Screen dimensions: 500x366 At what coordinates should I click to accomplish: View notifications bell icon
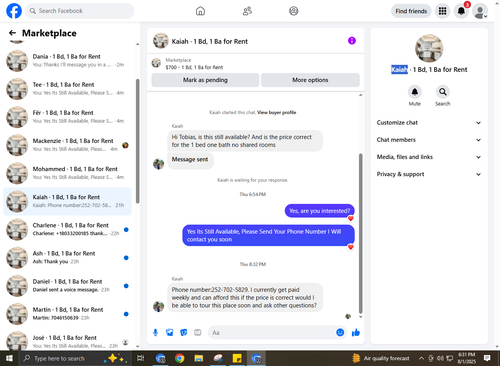pyautogui.click(x=461, y=11)
